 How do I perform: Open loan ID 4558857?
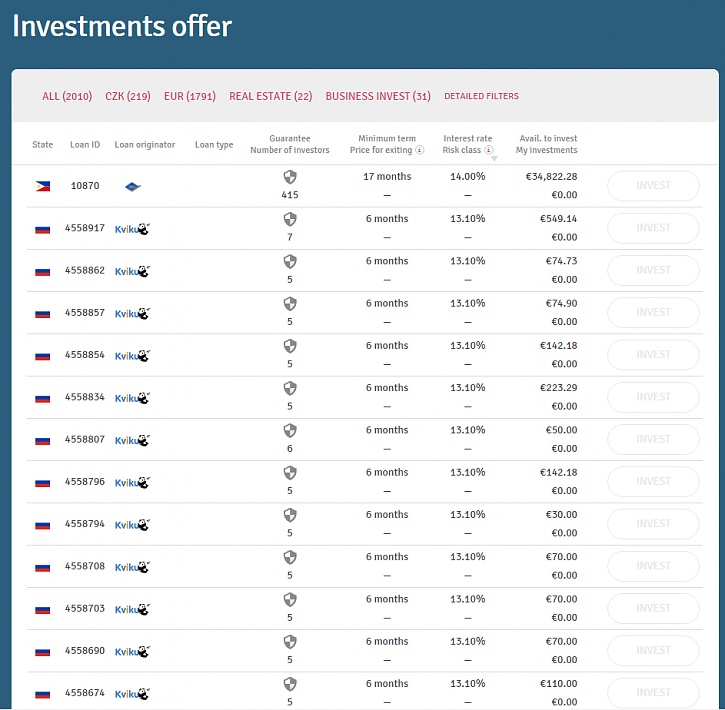[85, 312]
